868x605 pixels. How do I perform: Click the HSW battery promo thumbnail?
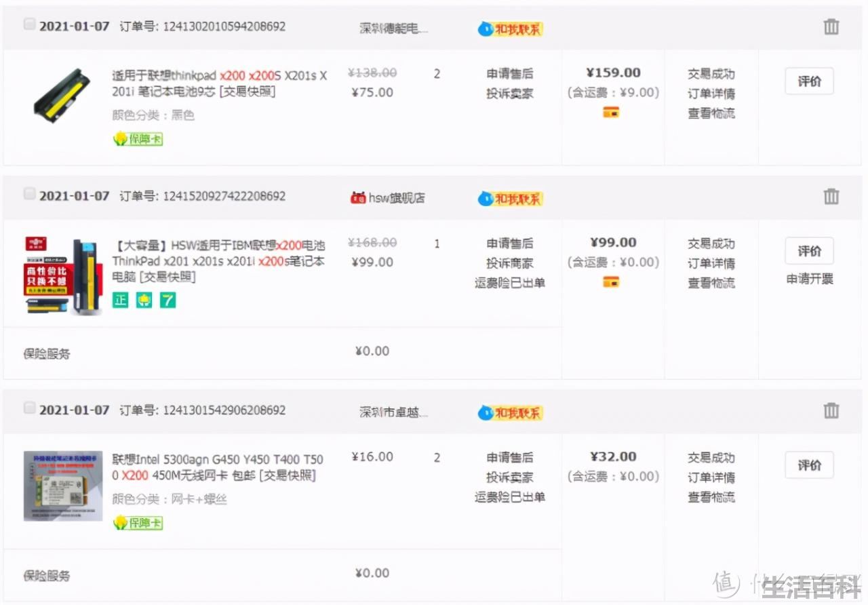point(63,276)
